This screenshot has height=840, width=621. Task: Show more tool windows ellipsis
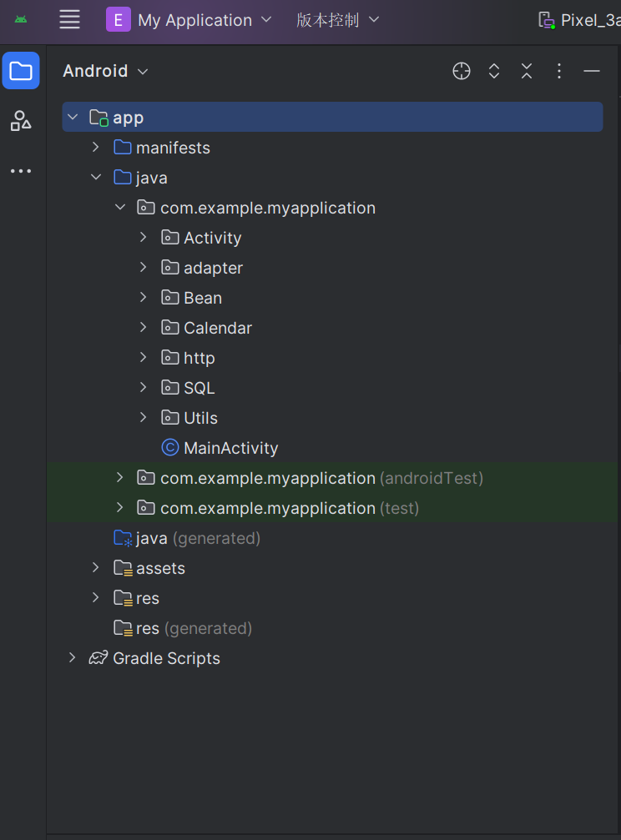(21, 171)
